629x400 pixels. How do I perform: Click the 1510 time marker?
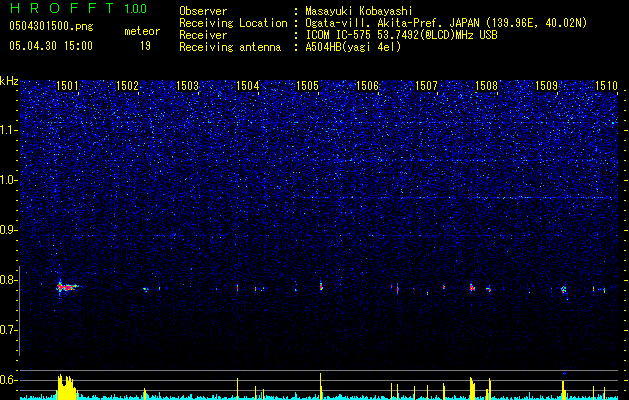(x=606, y=85)
